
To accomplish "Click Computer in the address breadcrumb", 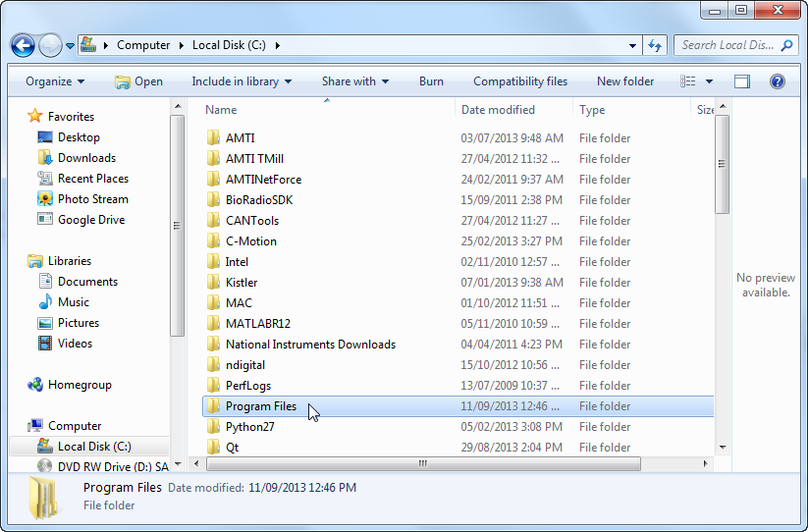I will click(x=143, y=45).
